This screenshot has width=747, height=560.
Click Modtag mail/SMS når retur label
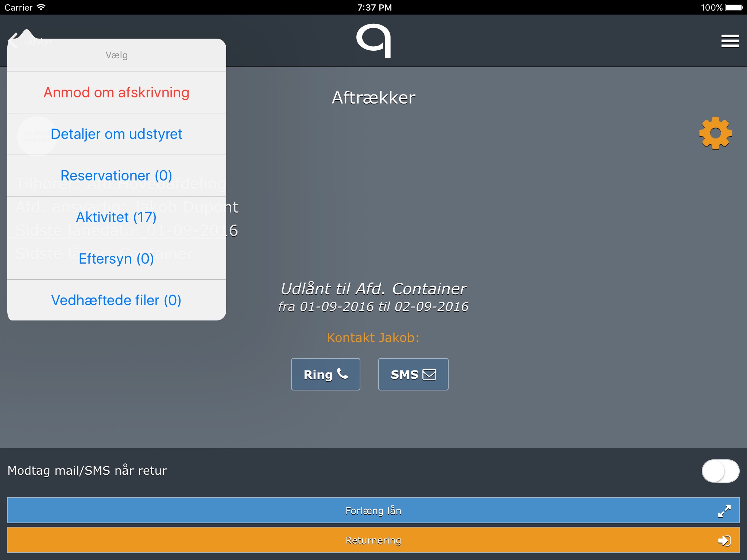(87, 470)
